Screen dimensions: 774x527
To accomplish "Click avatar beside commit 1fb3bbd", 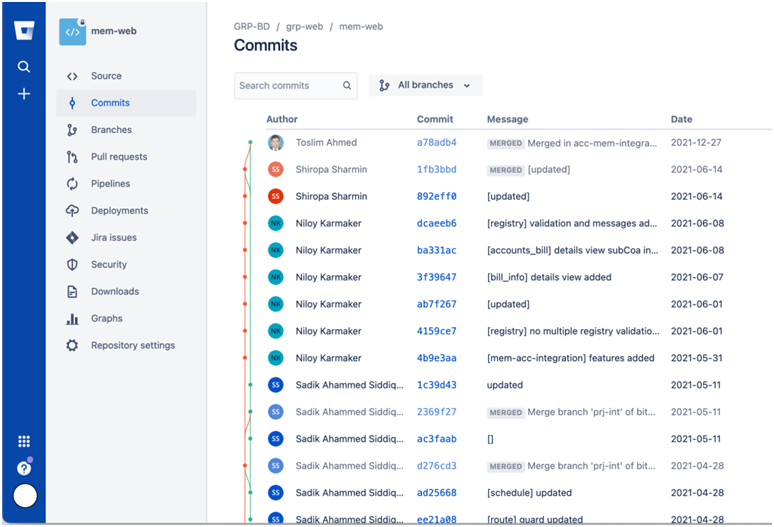I will [x=275, y=169].
